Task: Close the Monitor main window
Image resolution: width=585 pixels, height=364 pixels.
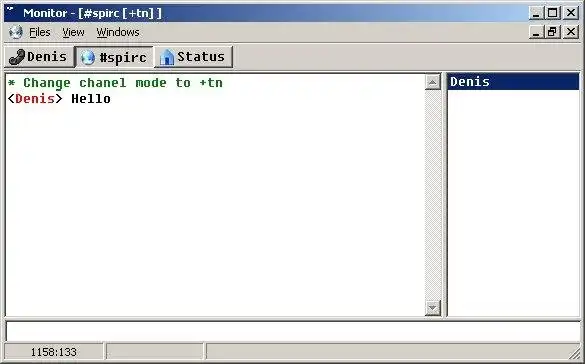Action: [571, 13]
